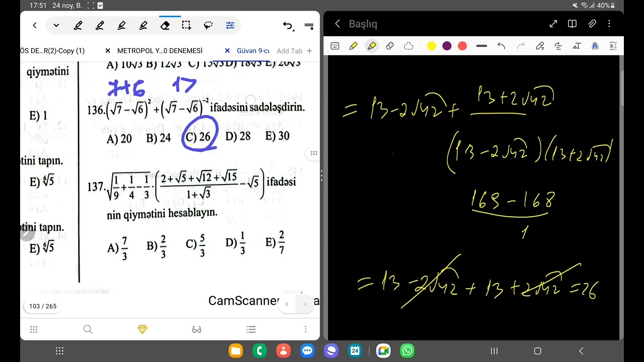Open My Files from taskbar
Screen dimensions: 644x362
point(235,351)
